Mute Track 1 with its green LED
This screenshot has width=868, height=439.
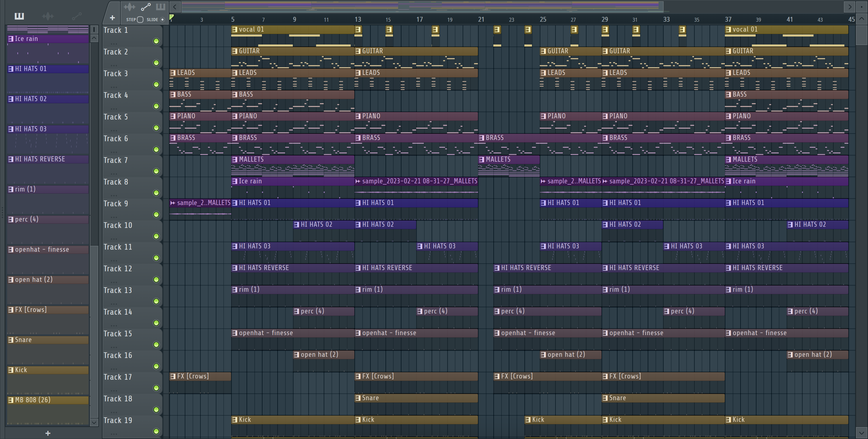(156, 41)
